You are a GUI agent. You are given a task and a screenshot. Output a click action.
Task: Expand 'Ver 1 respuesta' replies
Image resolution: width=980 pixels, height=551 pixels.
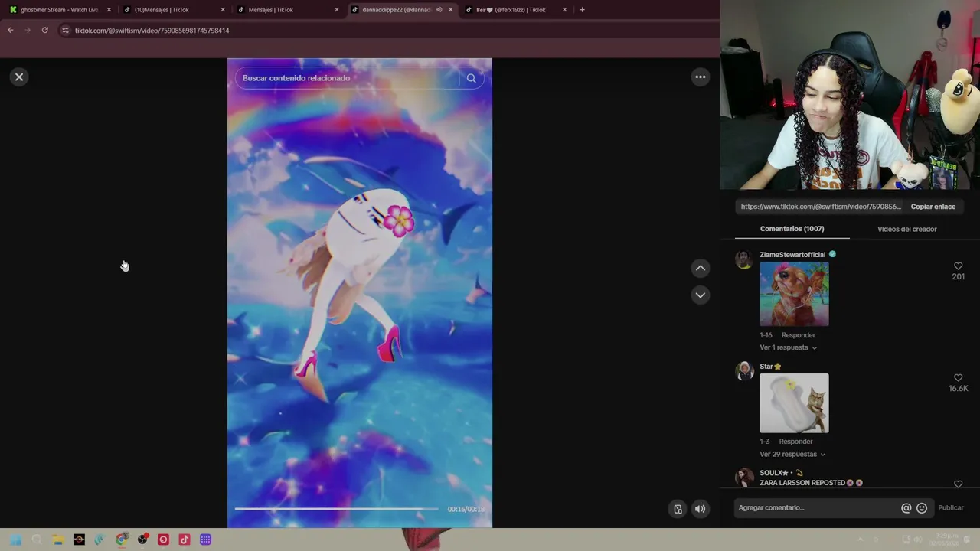[788, 347]
